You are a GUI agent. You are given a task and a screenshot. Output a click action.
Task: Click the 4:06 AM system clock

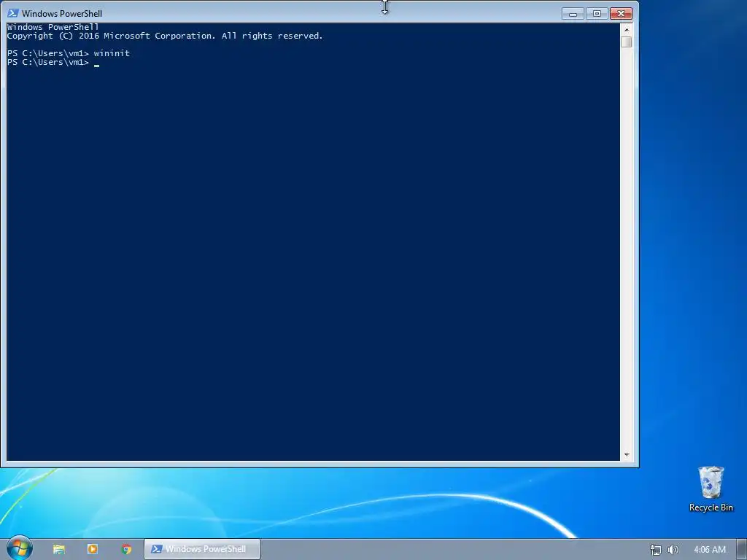710,550
